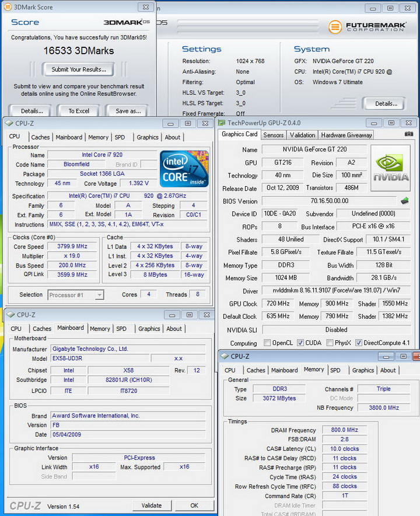Viewport: 420px width, 516px height.
Task: Click the DRAM Frequency value 800.0 MHz
Action: [344, 430]
